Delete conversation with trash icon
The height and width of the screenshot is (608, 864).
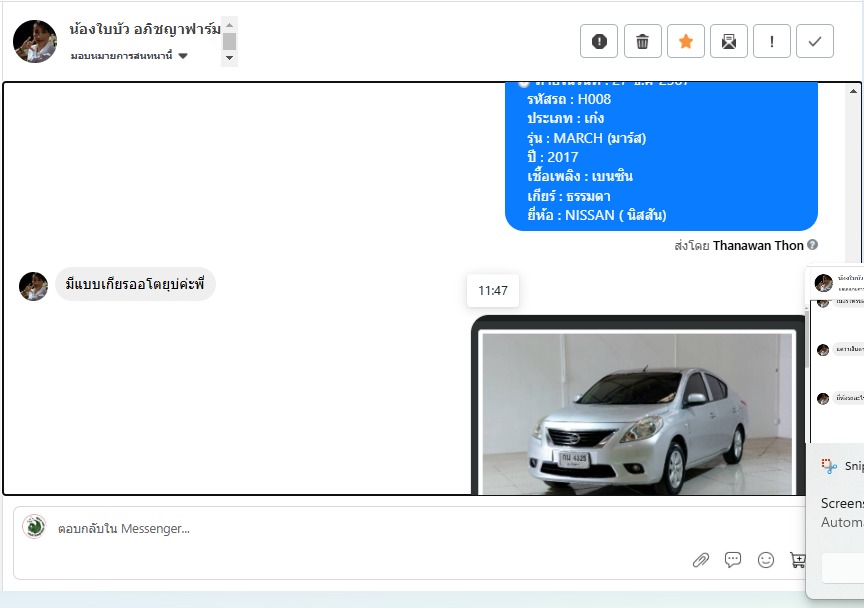click(642, 41)
